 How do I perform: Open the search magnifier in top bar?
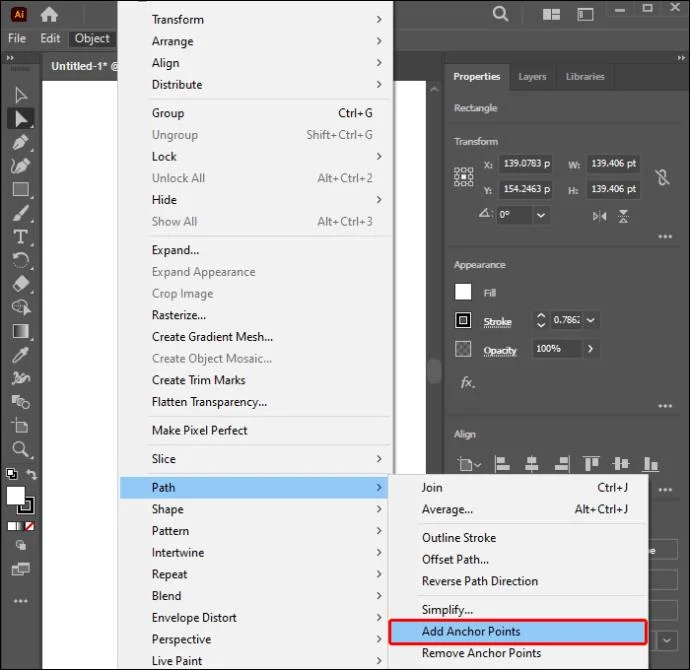tap(500, 14)
